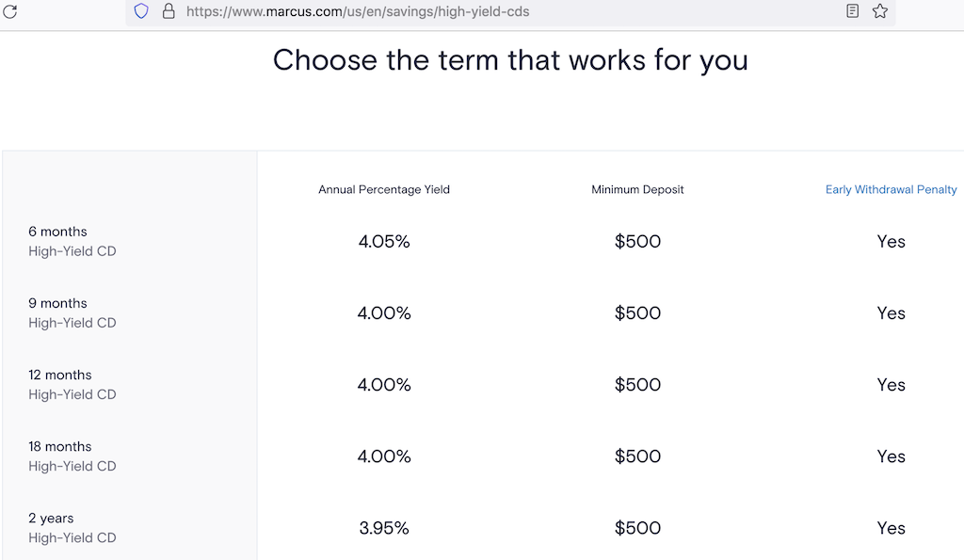964x560 pixels.
Task: Click the 3.95% yield for 2 years
Action: [x=384, y=528]
